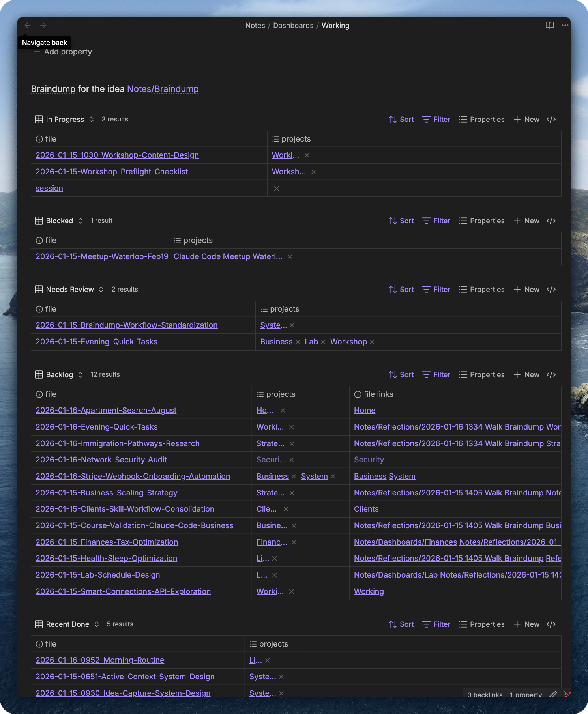Remove Workshop tag from Evening-Quick-Tasks review row
Screen dimensions: 588x714
[x=372, y=342]
